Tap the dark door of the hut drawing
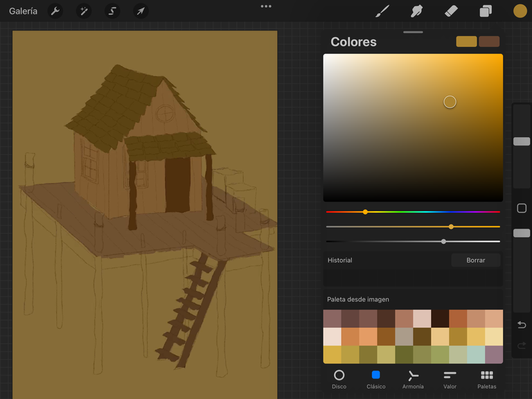The width and height of the screenshot is (532, 399). point(177,185)
